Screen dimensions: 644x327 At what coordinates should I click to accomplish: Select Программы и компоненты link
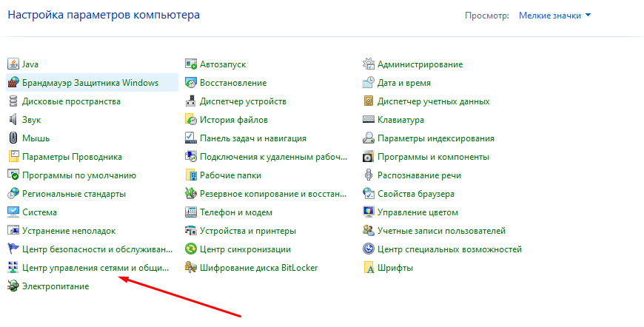click(433, 157)
